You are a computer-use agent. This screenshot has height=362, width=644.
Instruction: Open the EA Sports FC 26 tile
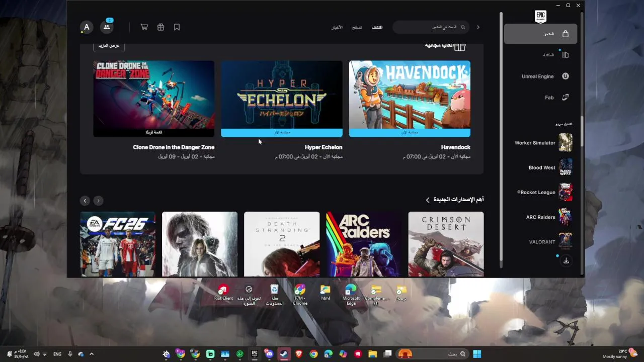point(118,244)
